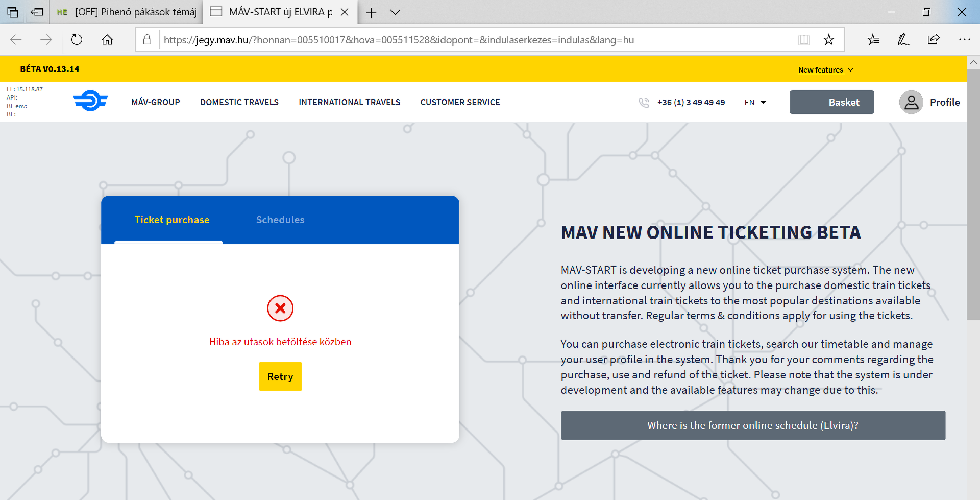Open the add notes pen icon
Screen dimensions: 980x500
click(x=903, y=40)
